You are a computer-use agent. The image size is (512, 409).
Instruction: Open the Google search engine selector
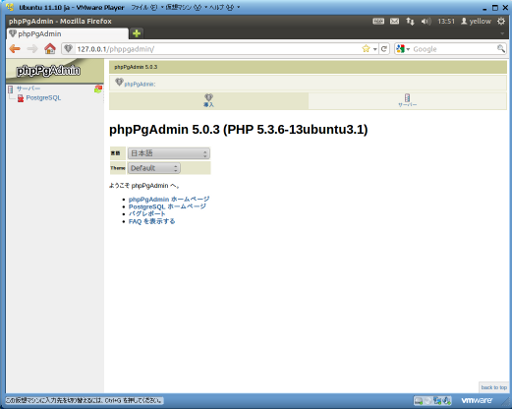click(x=403, y=49)
